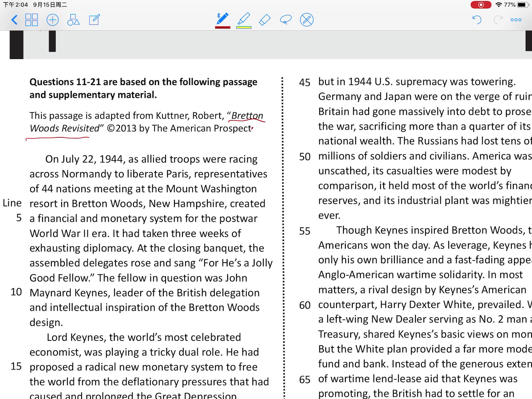Select the eraser tool
532x399 pixels.
[265, 20]
